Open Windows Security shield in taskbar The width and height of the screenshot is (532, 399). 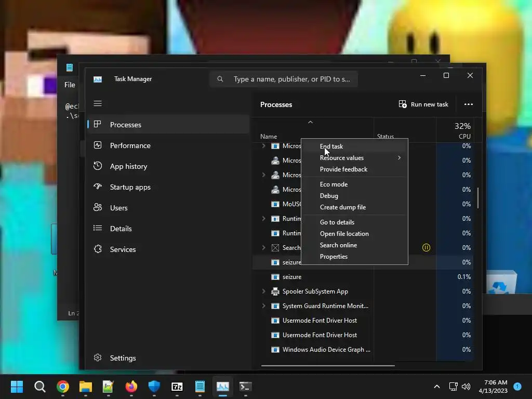coord(154,387)
